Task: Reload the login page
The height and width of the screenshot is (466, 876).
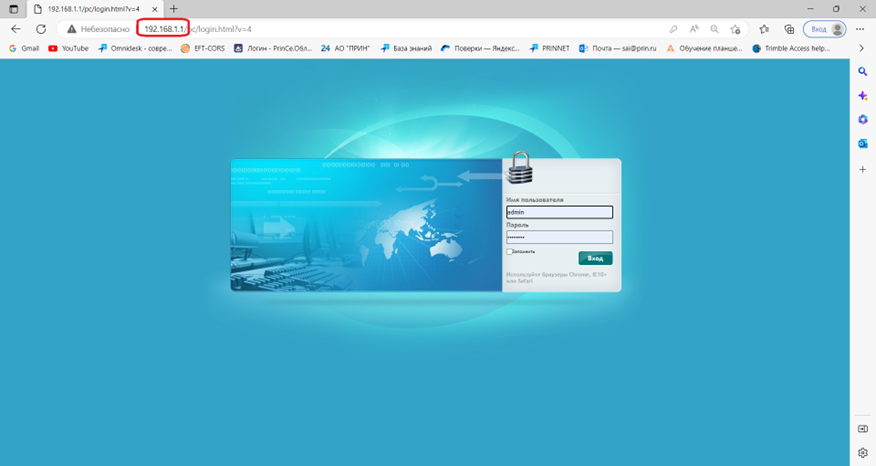Action: pos(41,29)
